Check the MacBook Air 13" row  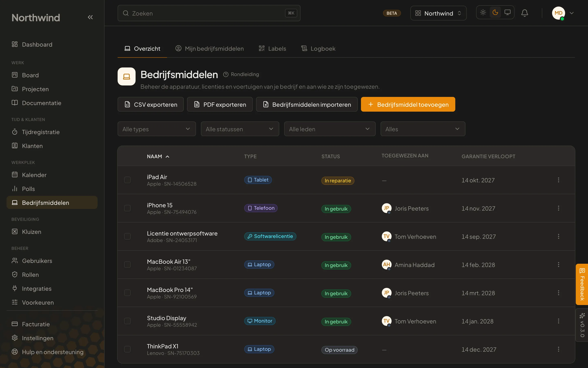(x=127, y=265)
